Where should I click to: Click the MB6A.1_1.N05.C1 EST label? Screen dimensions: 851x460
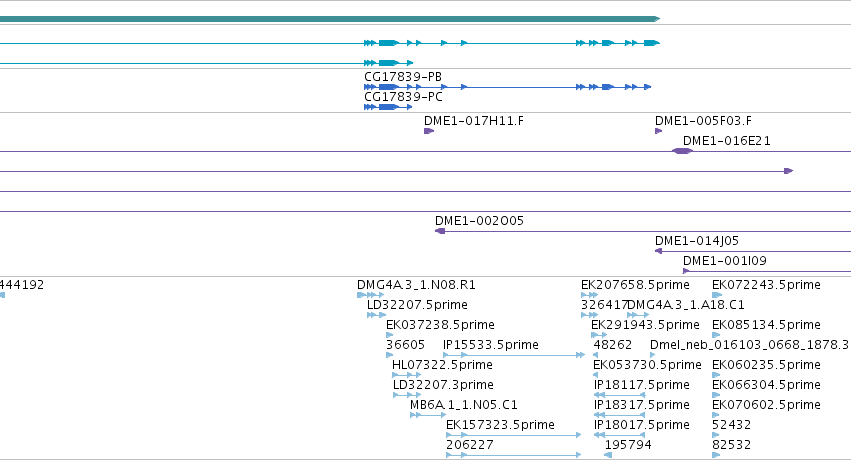point(463,405)
